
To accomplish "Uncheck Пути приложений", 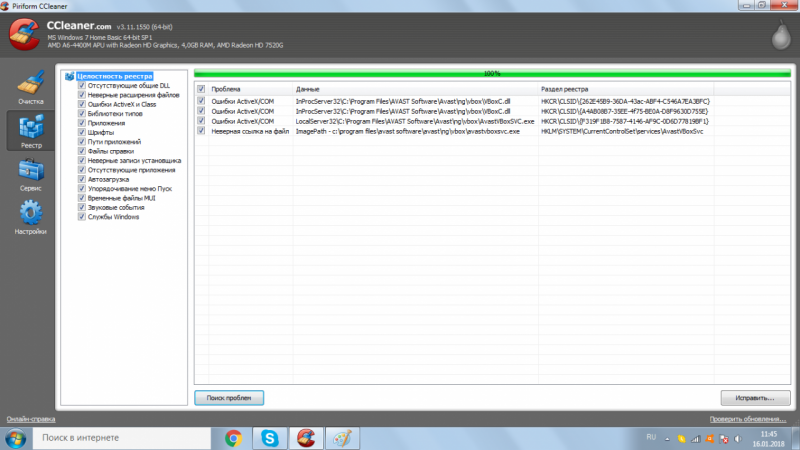I will pos(82,141).
